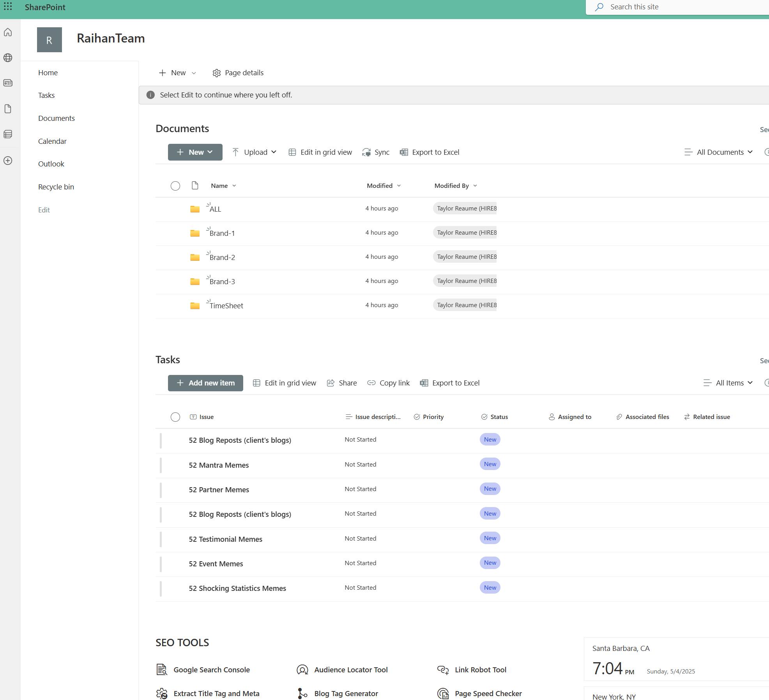Open the Documents New button dropdown

pyautogui.click(x=195, y=152)
